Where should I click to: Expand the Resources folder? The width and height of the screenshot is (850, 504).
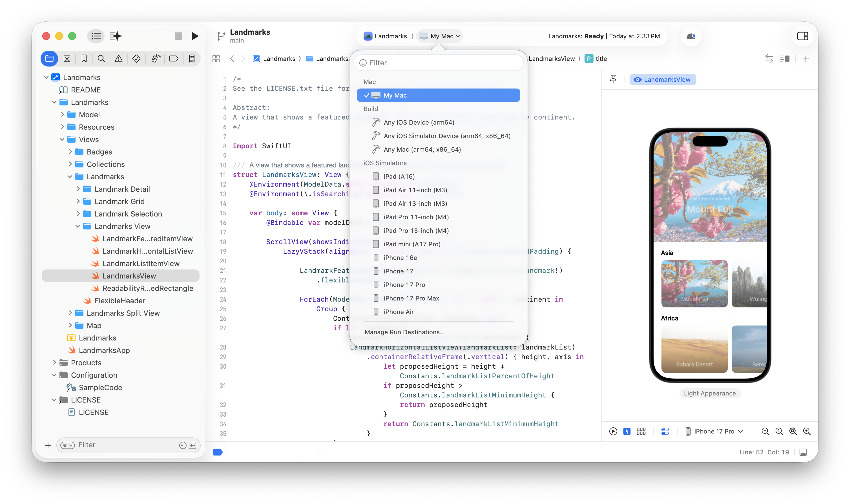[63, 127]
